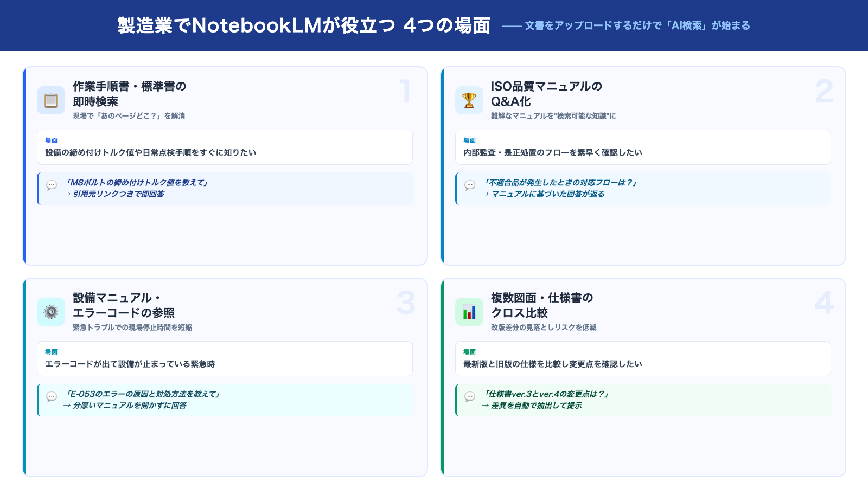Click scene text 最新版と旧版の仕様を比較し変更点を確認したい
Screen dimensions: 868x488
click(x=553, y=364)
